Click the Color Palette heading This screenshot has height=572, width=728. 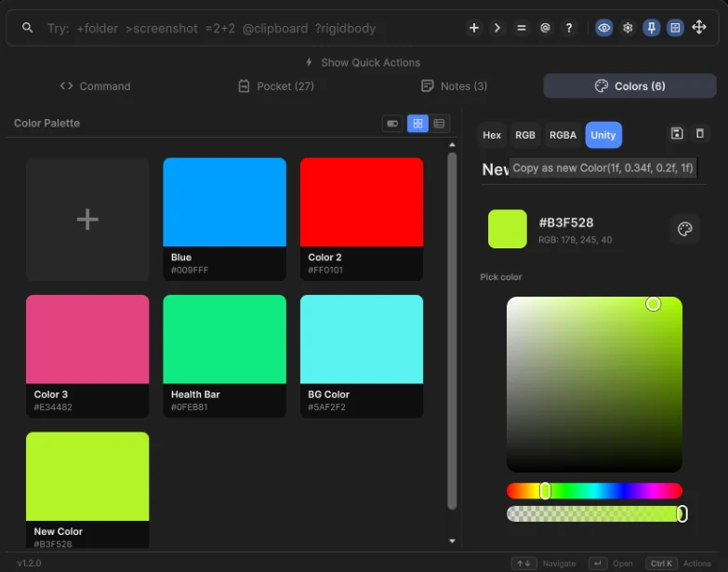point(46,123)
